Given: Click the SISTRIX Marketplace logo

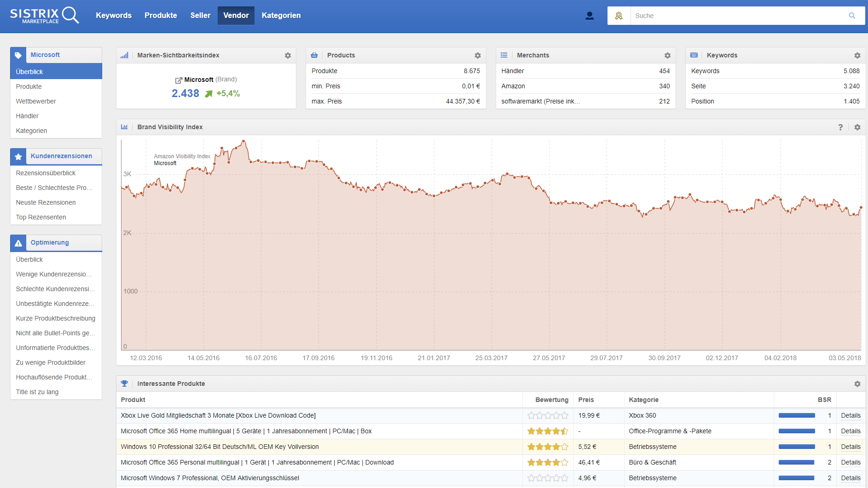Looking at the screenshot, I should click(x=44, y=15).
